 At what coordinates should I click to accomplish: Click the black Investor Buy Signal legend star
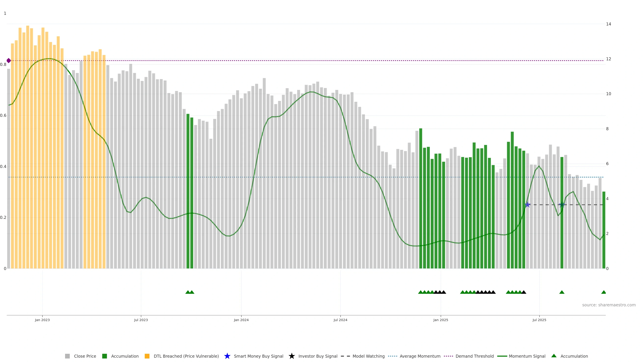point(292,356)
